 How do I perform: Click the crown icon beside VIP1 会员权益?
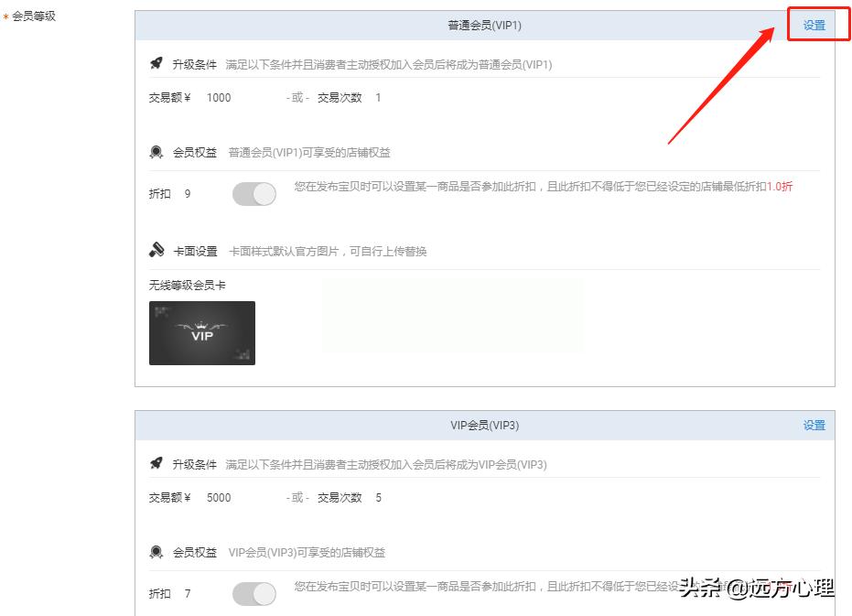tap(156, 152)
